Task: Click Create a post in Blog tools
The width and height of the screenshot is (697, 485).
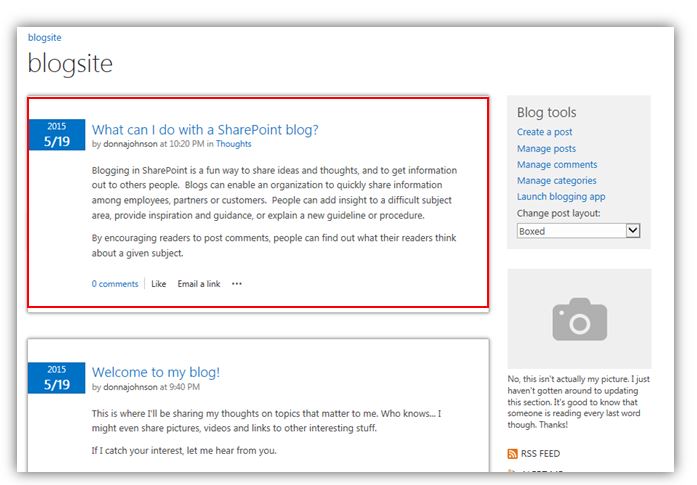Action: click(x=545, y=132)
